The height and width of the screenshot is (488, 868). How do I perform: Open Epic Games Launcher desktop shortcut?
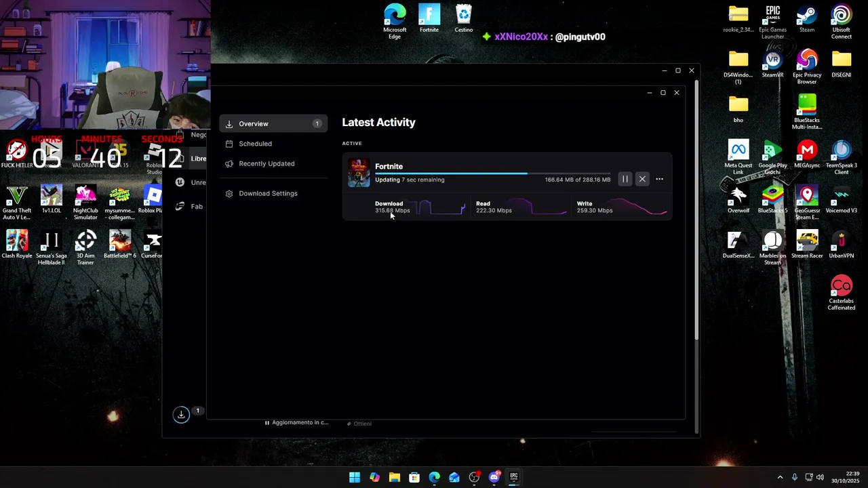pyautogui.click(x=772, y=22)
